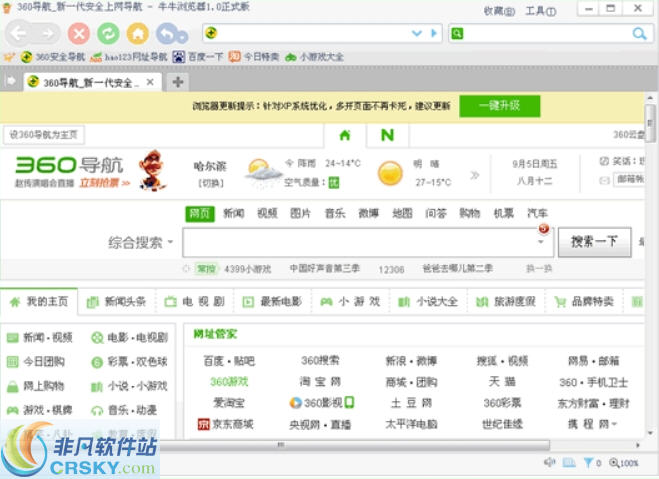659x479 pixels.
Task: Select the 地图 search category tab
Action: 402,213
